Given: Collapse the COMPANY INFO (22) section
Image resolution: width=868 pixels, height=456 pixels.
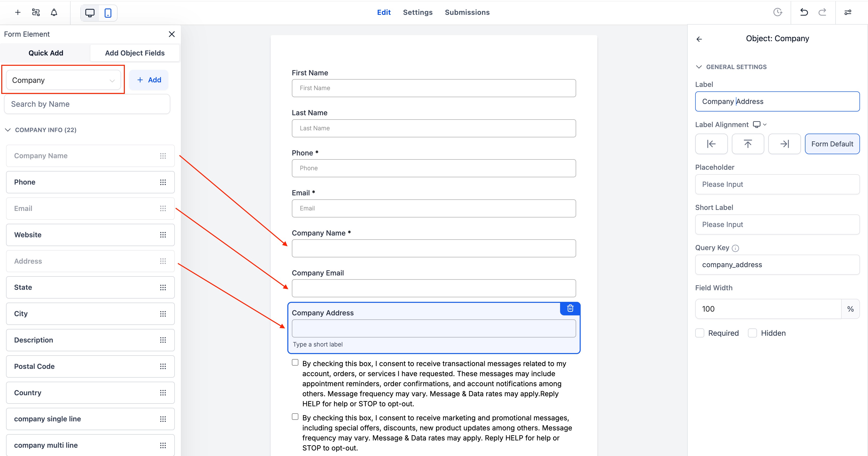Looking at the screenshot, I should pos(8,130).
